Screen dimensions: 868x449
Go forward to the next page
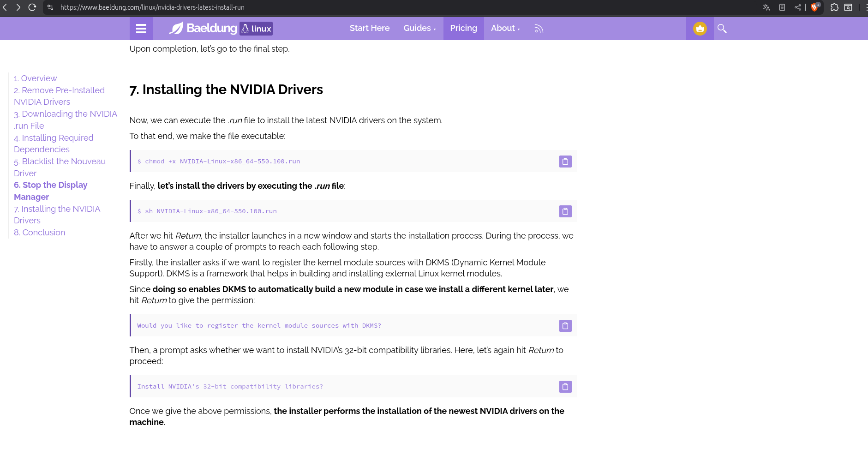pyautogui.click(x=18, y=7)
